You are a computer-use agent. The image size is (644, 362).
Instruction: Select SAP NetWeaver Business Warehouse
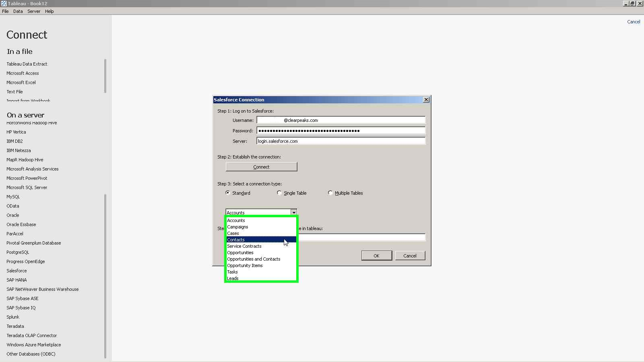tap(42, 289)
